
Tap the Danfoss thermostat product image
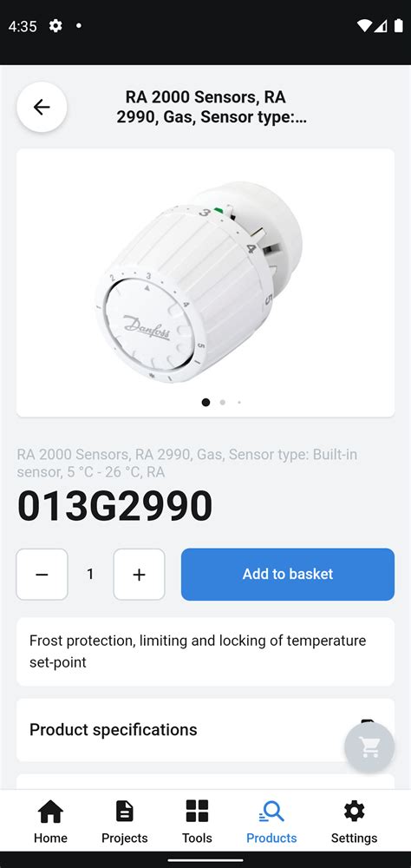(199, 280)
